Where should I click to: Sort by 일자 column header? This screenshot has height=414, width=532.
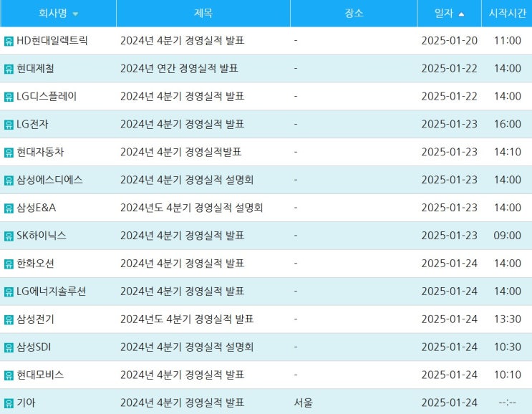pos(449,13)
